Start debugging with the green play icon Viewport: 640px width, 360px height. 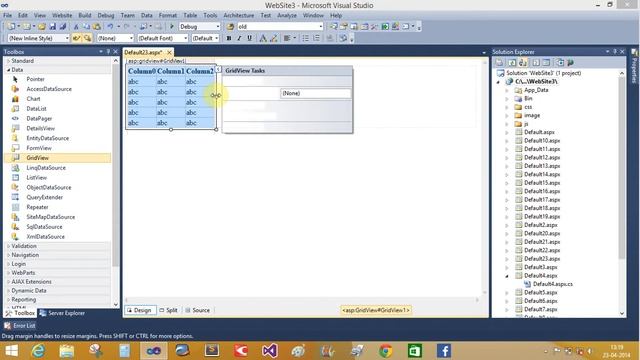[x=172, y=27]
